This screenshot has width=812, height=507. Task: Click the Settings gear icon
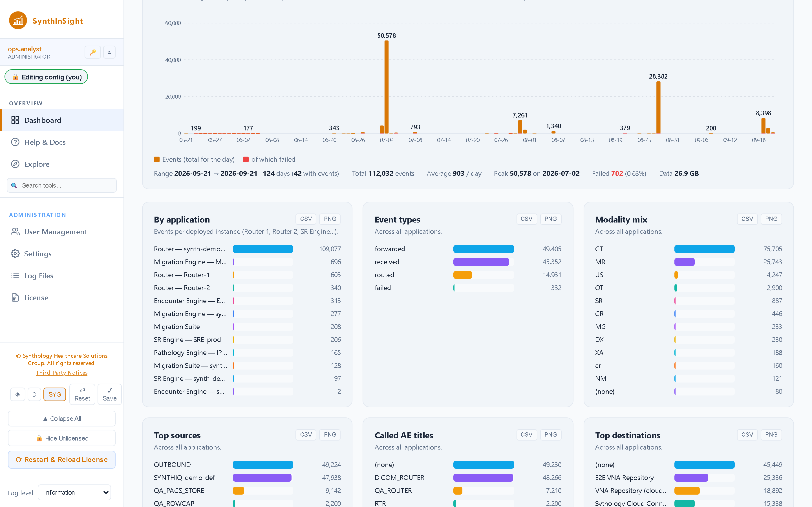15,253
